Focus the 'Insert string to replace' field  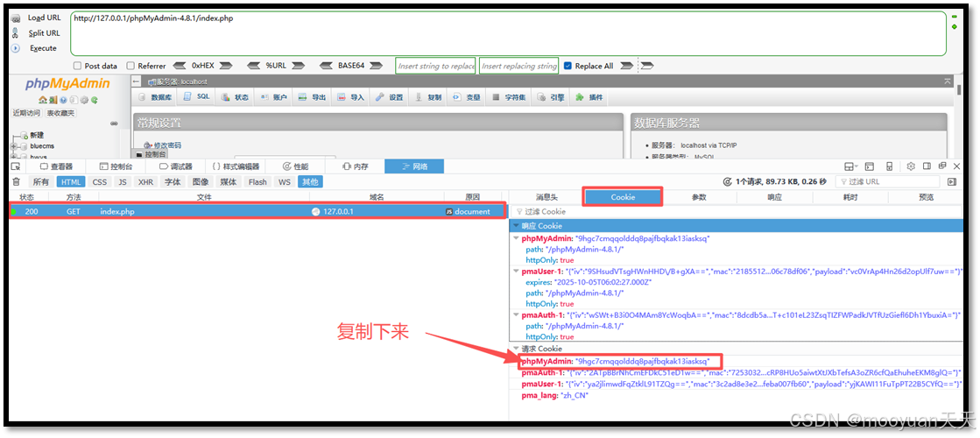[x=435, y=67]
